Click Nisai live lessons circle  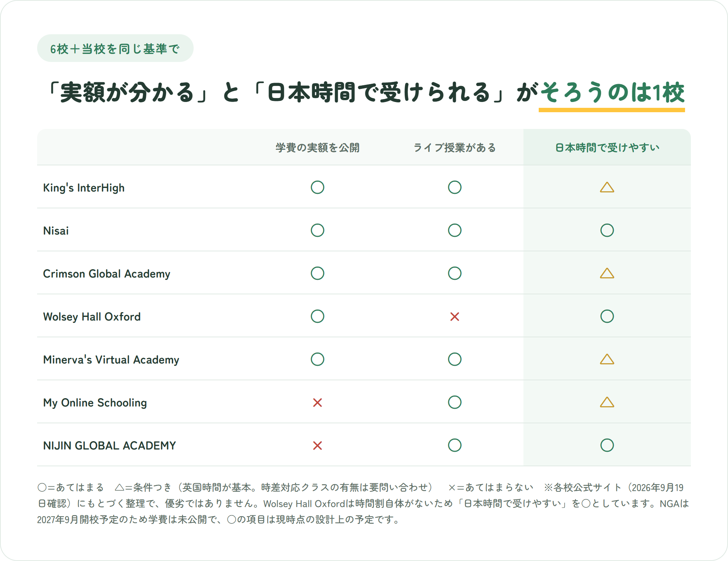coord(455,230)
